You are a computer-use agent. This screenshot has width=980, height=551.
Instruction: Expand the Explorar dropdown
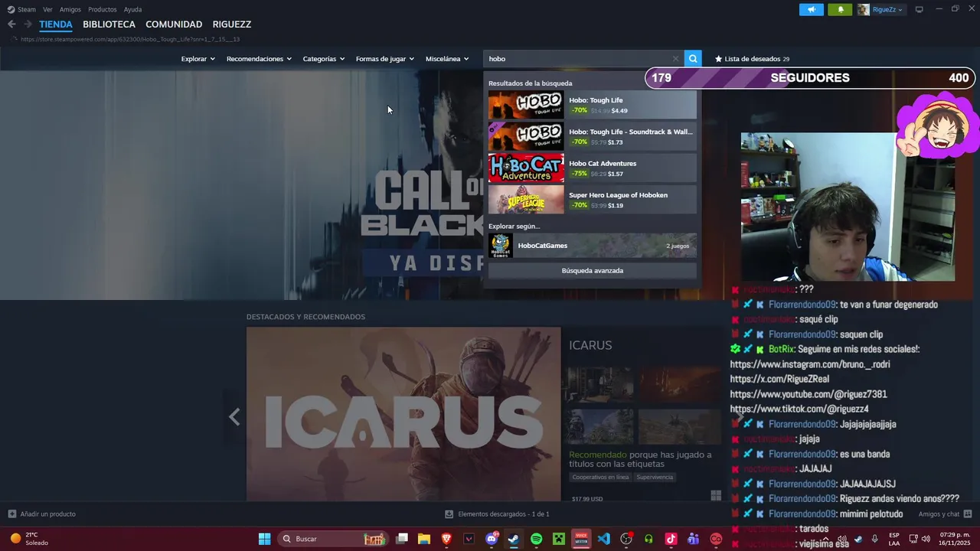198,59
